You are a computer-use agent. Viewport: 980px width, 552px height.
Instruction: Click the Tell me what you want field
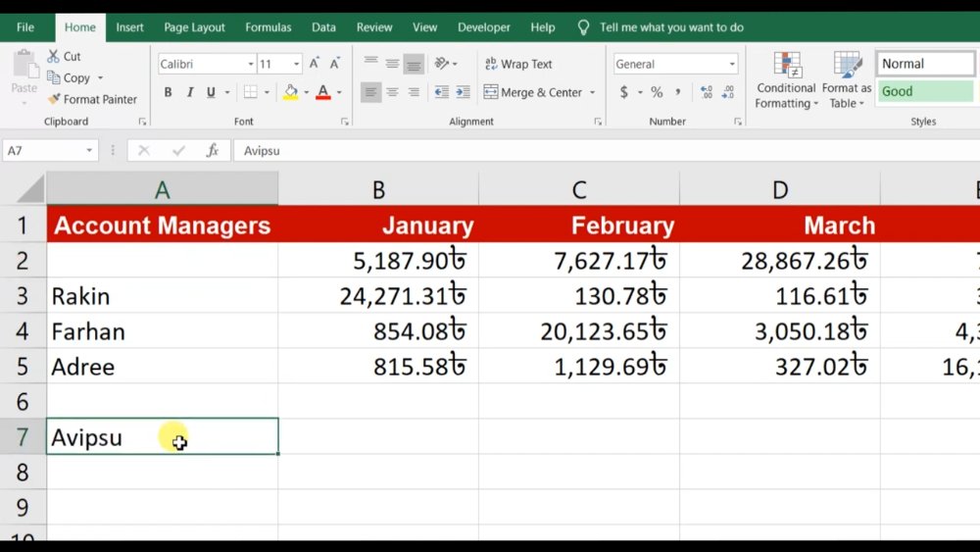pos(672,27)
